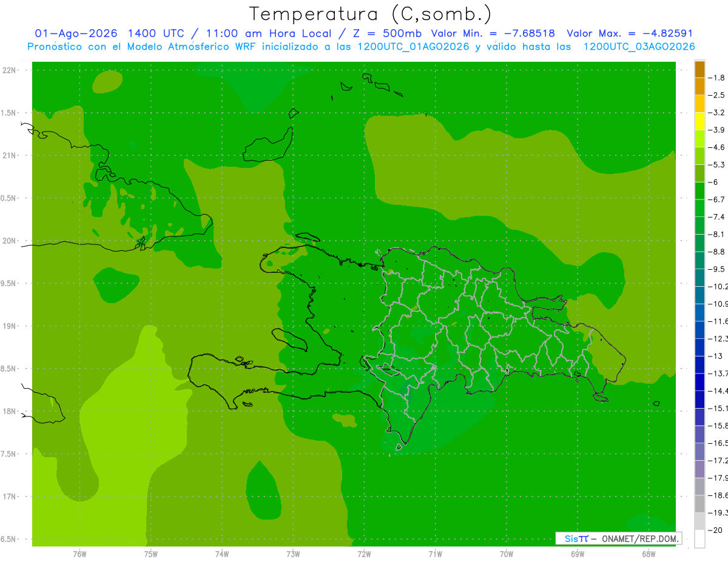Click the 20N latitude label
The height and width of the screenshot is (562, 728).
[x=10, y=241]
